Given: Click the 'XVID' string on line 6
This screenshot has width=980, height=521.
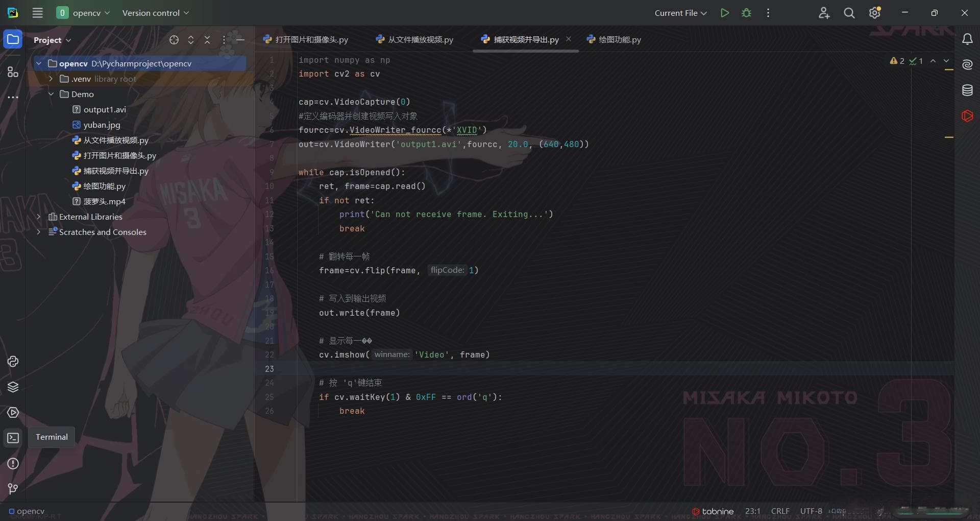Looking at the screenshot, I should 467,130.
